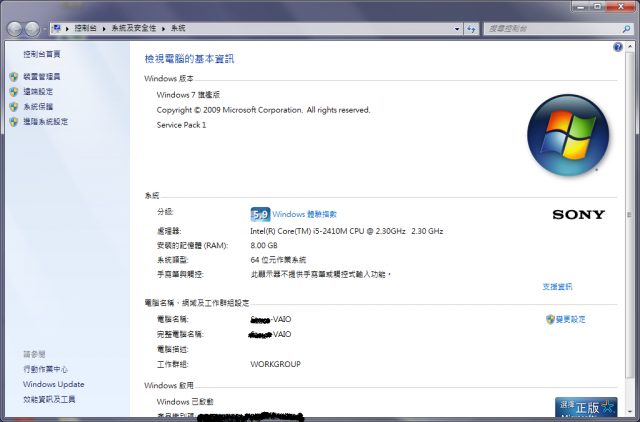Select 控制台 breadcrumb in address bar
The height and width of the screenshot is (422, 640).
pos(85,28)
